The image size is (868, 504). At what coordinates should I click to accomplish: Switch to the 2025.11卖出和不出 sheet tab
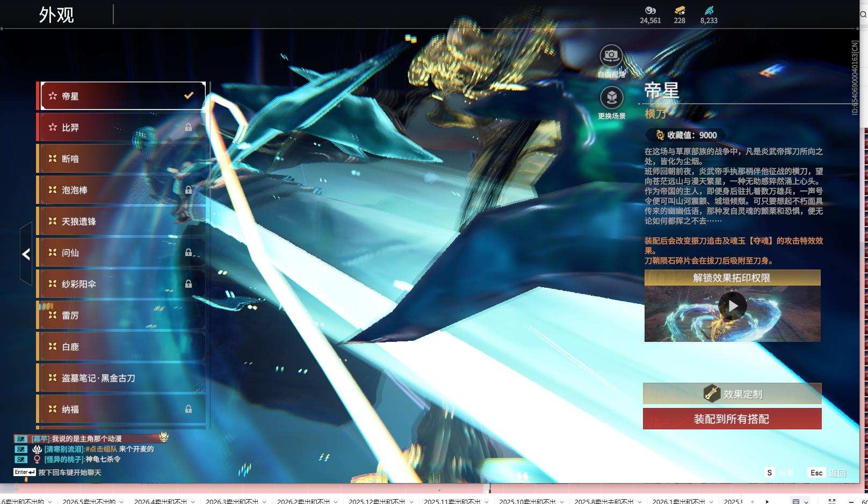tap(452, 501)
